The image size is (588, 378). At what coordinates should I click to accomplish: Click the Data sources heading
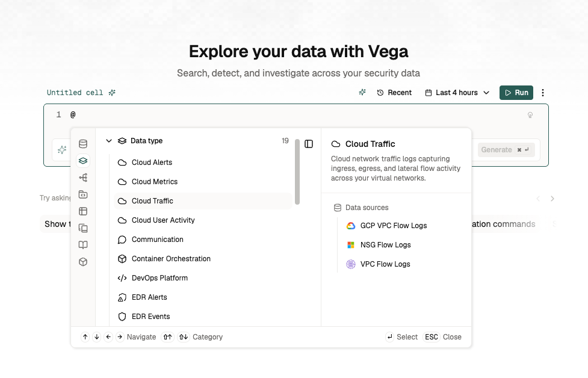pyautogui.click(x=367, y=208)
